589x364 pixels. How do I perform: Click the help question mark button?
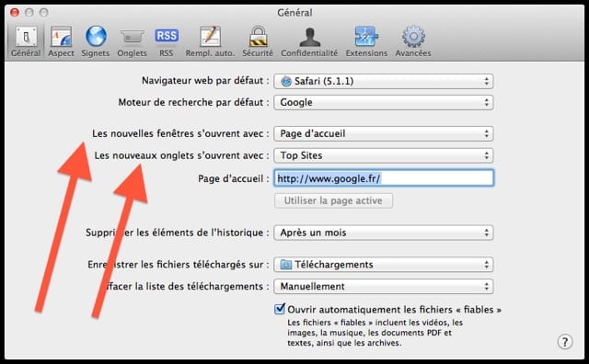(565, 342)
